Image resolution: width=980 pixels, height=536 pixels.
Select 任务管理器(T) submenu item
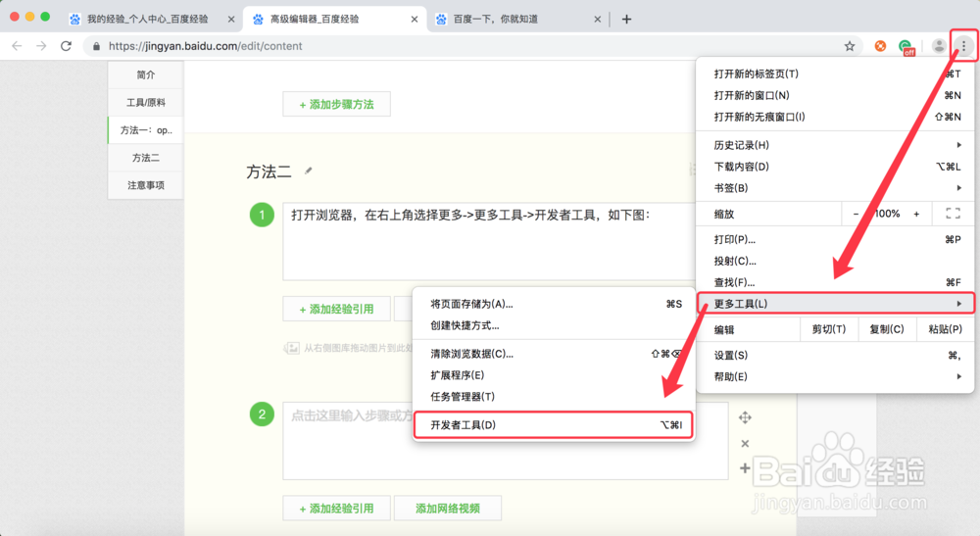(x=553, y=397)
